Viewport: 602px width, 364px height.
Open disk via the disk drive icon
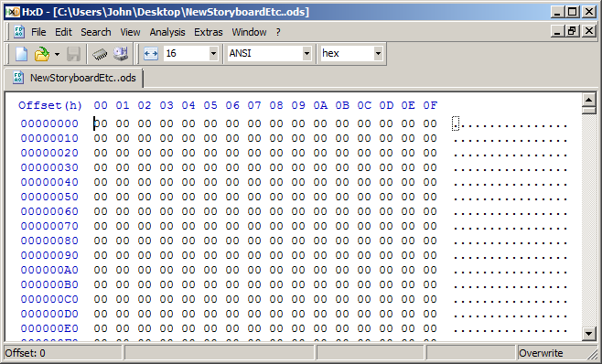pyautogui.click(x=121, y=54)
